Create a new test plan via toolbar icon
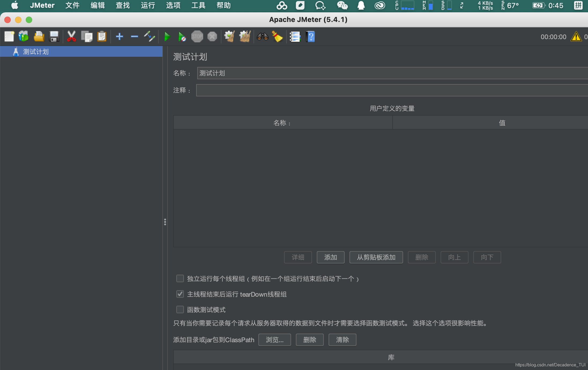 (9, 36)
